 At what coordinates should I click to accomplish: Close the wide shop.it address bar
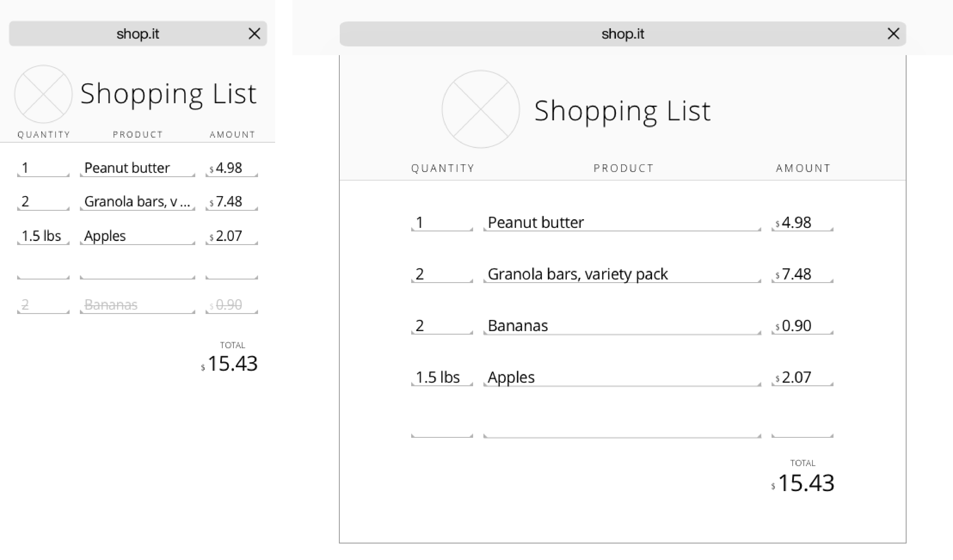(893, 34)
